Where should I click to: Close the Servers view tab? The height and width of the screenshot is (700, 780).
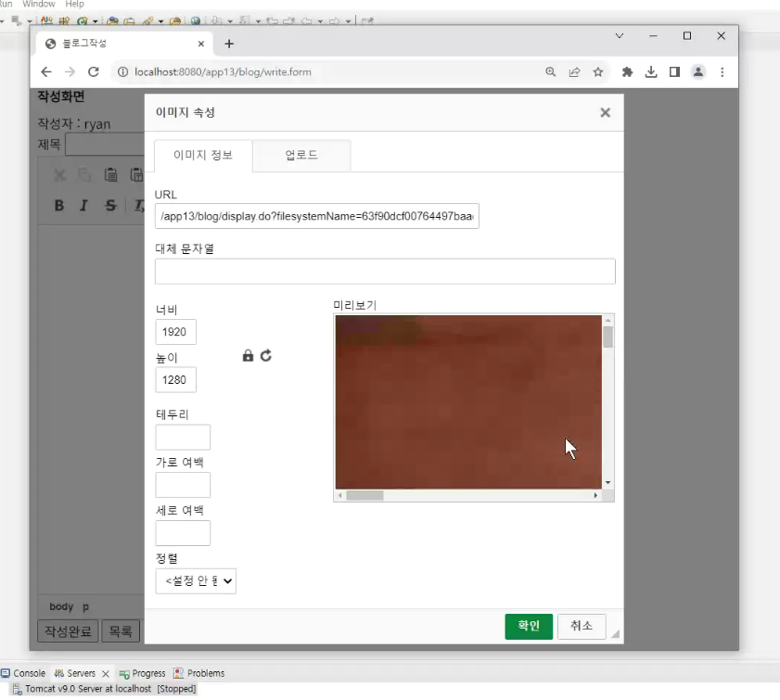coord(106,674)
